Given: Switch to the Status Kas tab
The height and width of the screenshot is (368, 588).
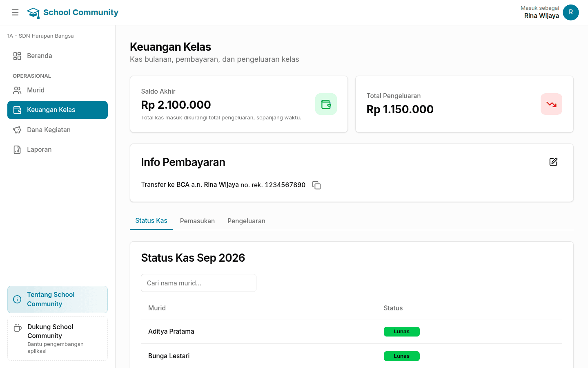Looking at the screenshot, I should pos(151,221).
